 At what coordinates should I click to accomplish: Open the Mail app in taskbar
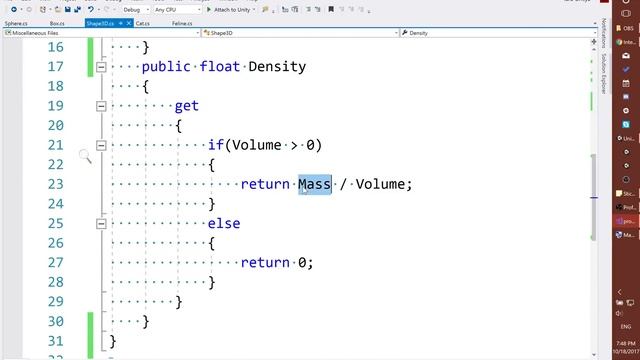(626, 56)
